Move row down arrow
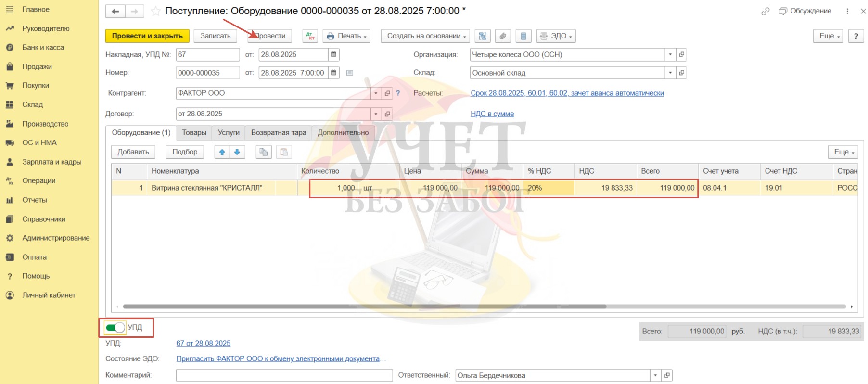The image size is (868, 384). pos(237,152)
